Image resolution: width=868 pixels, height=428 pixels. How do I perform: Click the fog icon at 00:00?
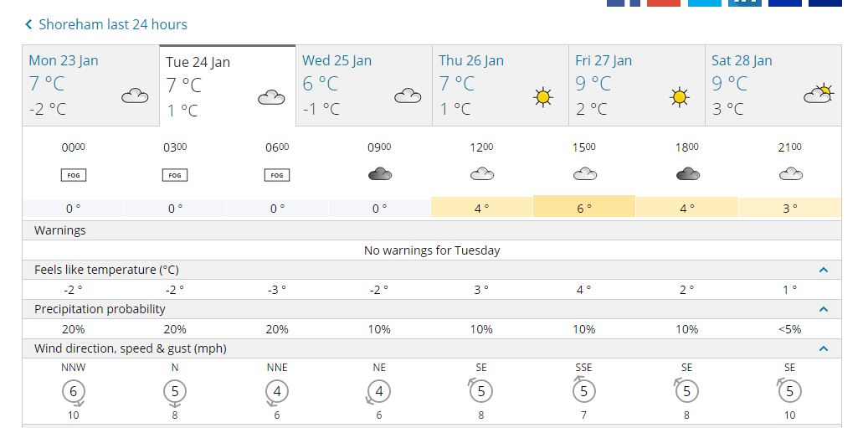[73, 175]
